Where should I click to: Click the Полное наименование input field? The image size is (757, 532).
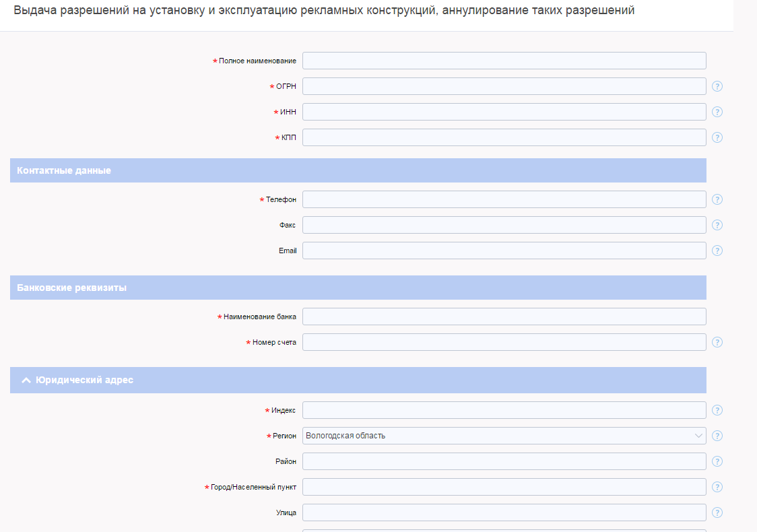(504, 61)
